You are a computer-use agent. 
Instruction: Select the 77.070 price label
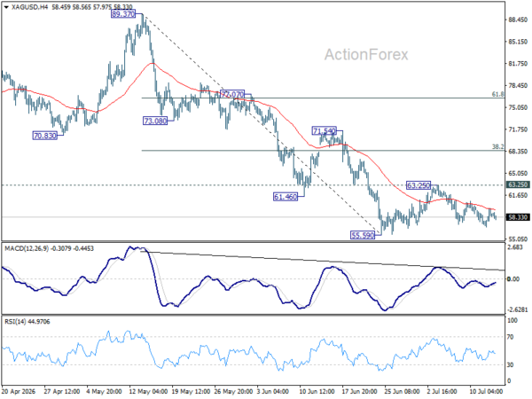point(232,94)
